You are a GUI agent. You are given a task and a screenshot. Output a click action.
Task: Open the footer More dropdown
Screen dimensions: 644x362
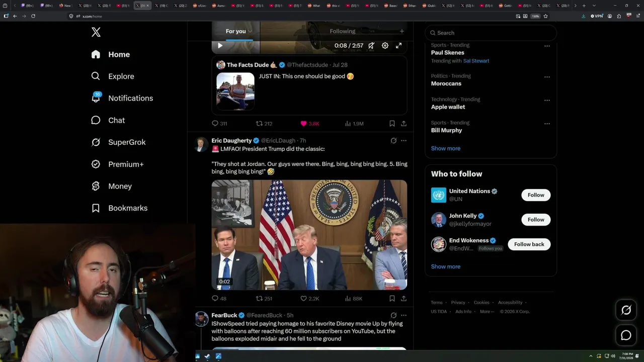(487, 312)
